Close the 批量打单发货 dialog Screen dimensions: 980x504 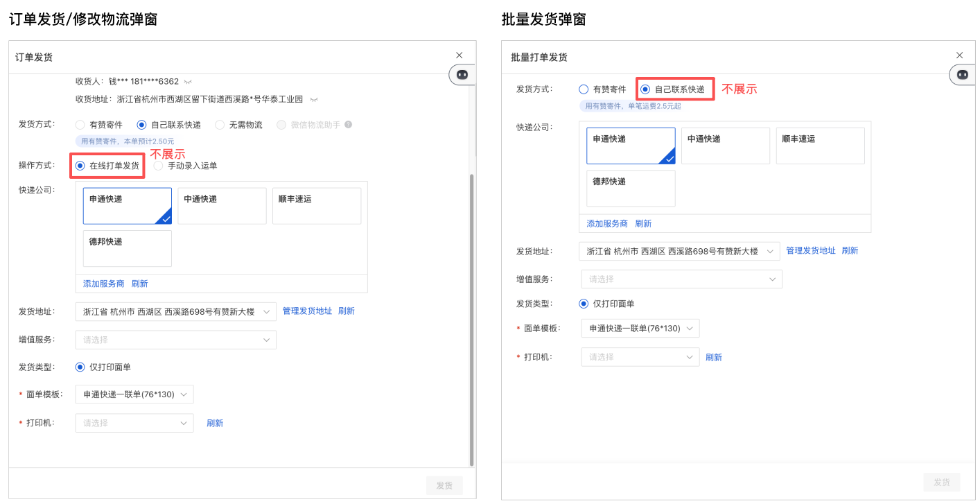coord(959,55)
